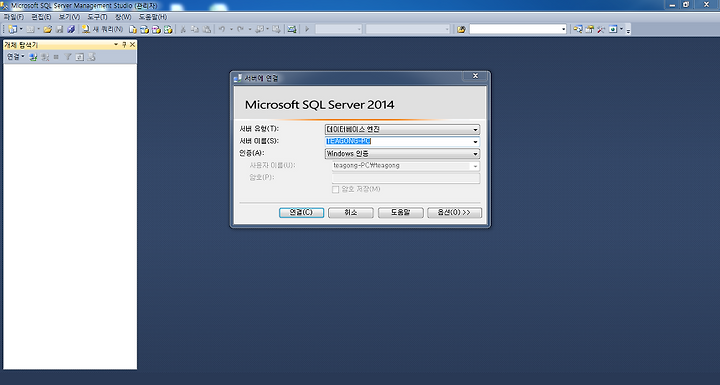
Task: Click the New Project toolbar icon
Action: click(12, 29)
